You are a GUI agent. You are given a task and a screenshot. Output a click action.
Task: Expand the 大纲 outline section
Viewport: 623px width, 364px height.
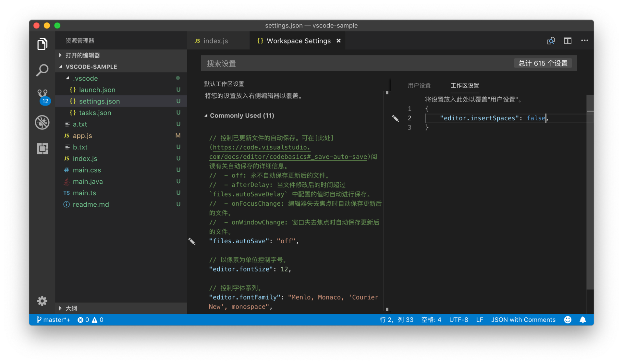click(71, 308)
